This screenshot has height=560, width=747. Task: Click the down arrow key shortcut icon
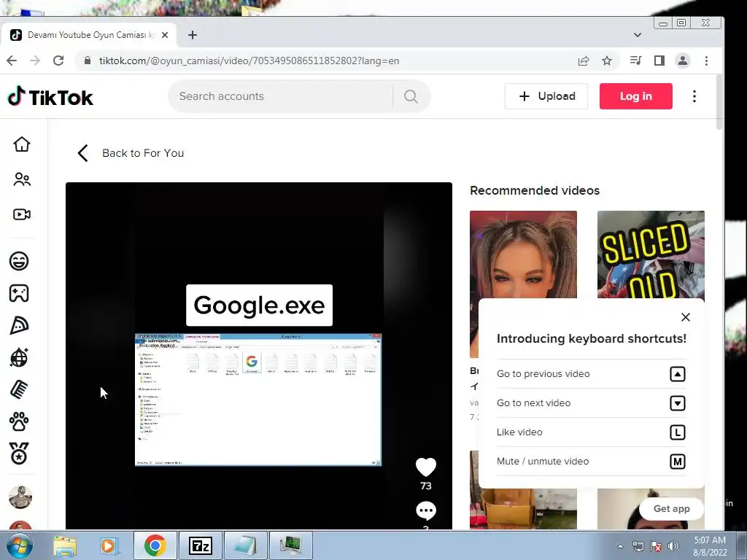[x=678, y=403]
